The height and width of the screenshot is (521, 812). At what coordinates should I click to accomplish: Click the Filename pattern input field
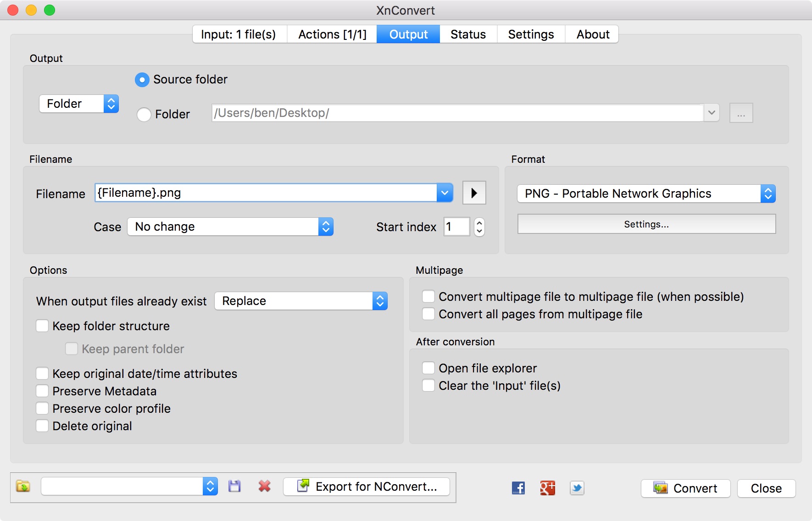[266, 193]
